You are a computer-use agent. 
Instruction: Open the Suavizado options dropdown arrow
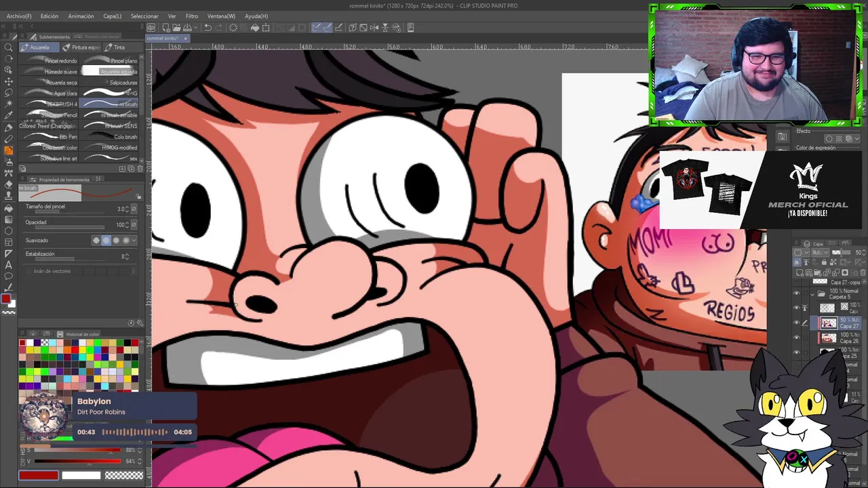coord(134,241)
